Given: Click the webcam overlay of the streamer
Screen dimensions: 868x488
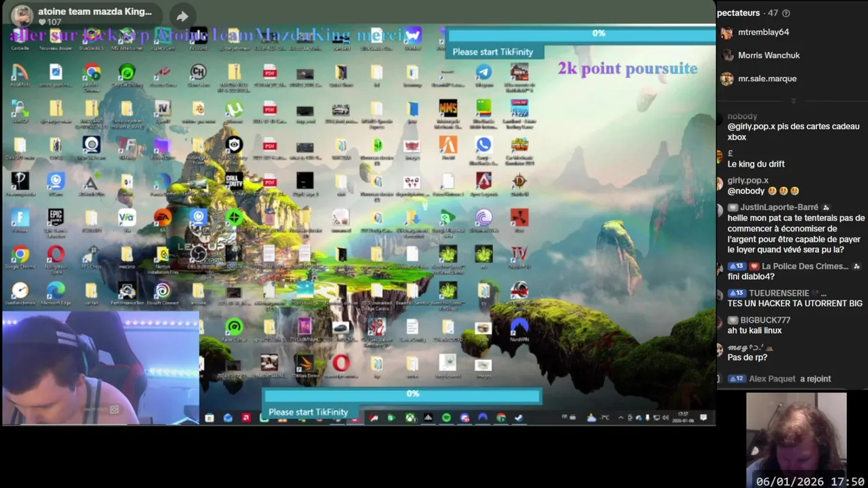Looking at the screenshot, I should pos(100,368).
